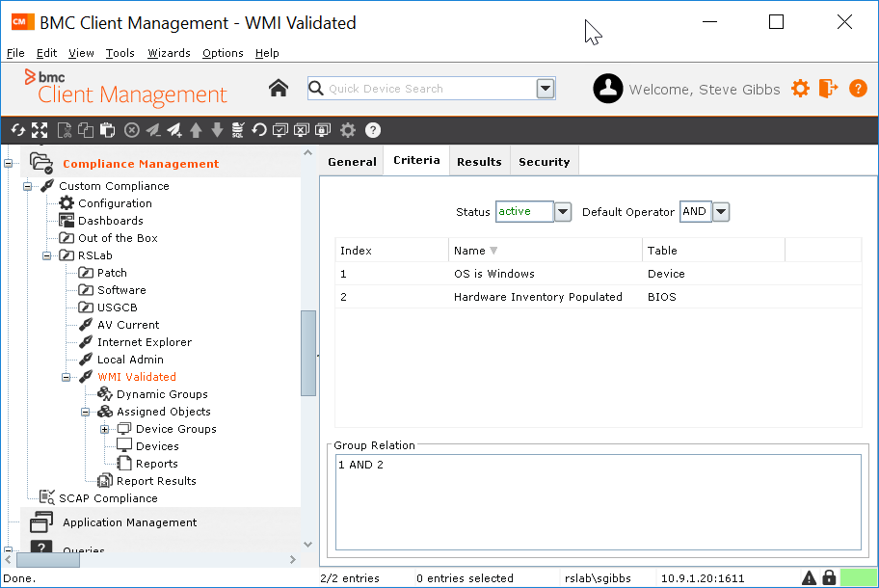879x588 pixels.
Task: Switch to the Results tab
Action: (479, 162)
